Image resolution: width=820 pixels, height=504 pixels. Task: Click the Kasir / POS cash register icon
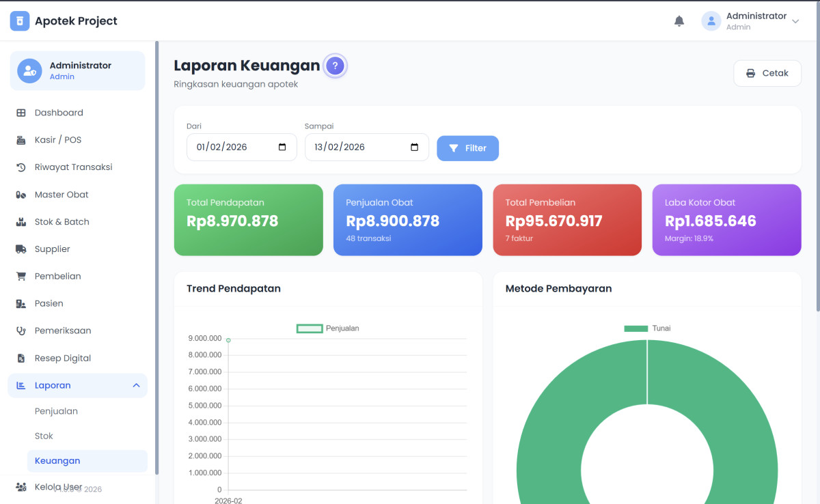pyautogui.click(x=21, y=140)
